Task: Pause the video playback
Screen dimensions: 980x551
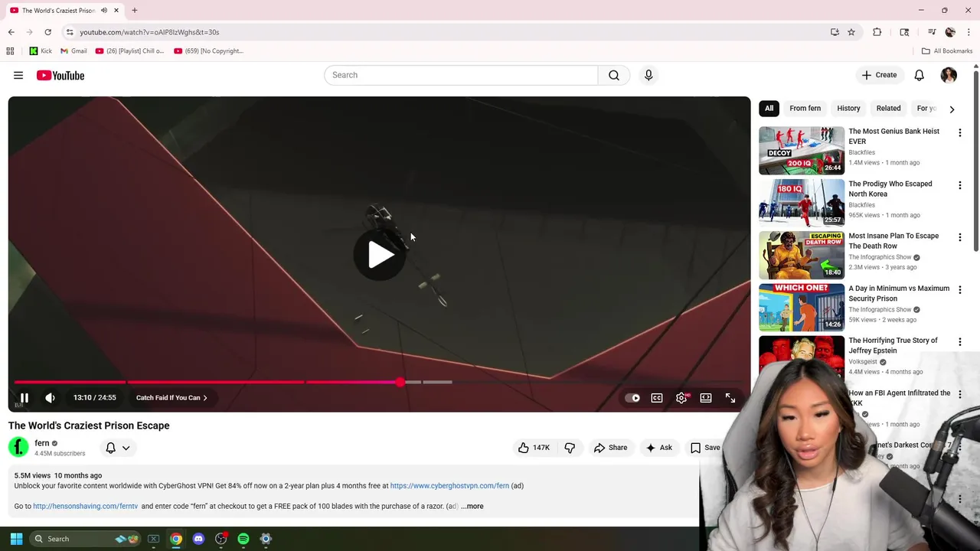Action: tap(24, 398)
